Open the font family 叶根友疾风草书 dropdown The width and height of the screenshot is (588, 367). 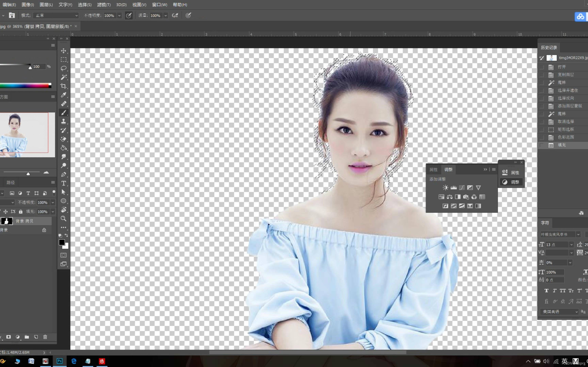click(x=578, y=234)
